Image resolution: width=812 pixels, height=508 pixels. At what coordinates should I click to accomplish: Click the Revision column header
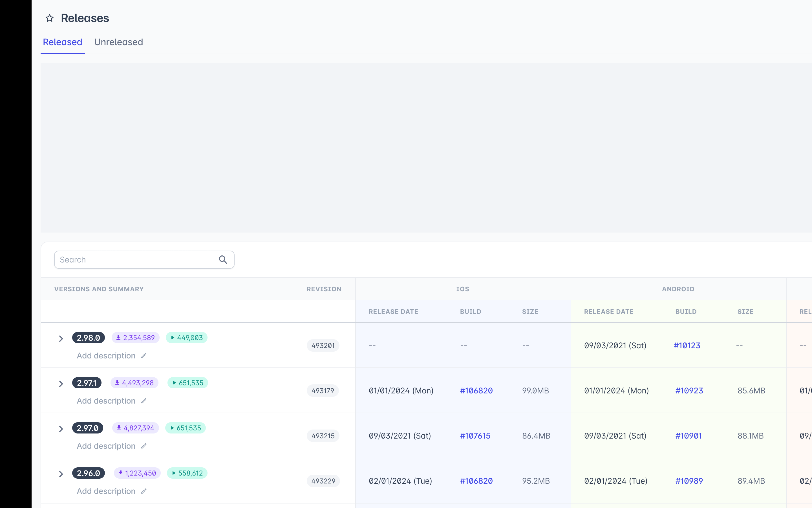click(x=324, y=289)
